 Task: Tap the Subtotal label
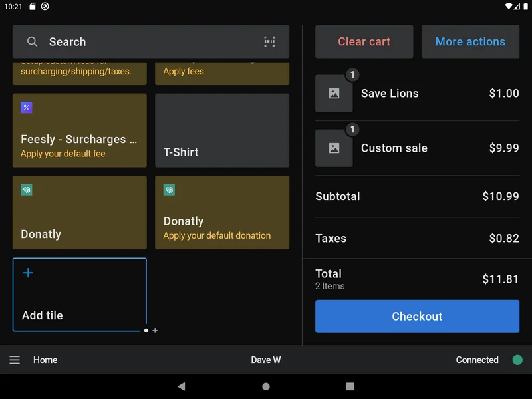[x=338, y=196]
